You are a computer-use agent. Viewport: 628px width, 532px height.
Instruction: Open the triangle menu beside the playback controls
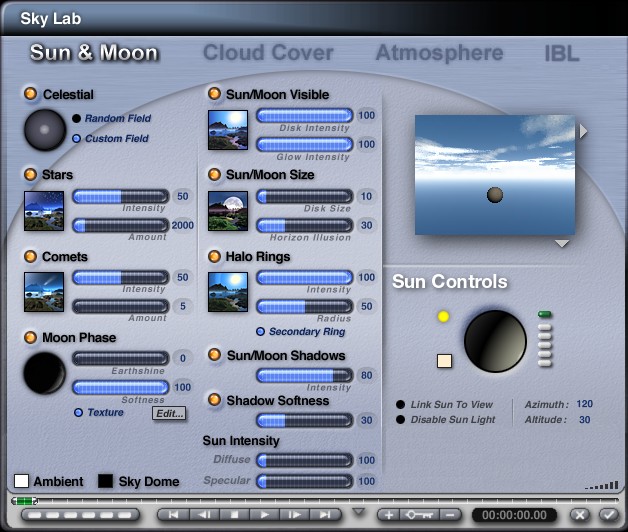tap(359, 513)
